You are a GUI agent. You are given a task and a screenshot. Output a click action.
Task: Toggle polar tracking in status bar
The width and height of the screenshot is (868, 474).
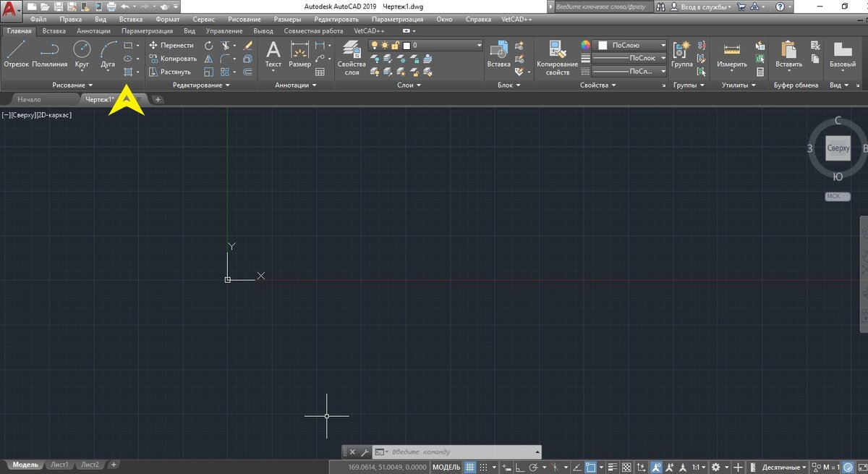535,467
